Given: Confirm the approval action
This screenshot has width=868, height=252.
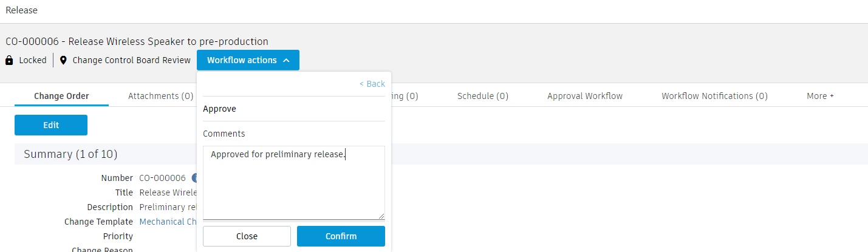Looking at the screenshot, I should coord(341,236).
